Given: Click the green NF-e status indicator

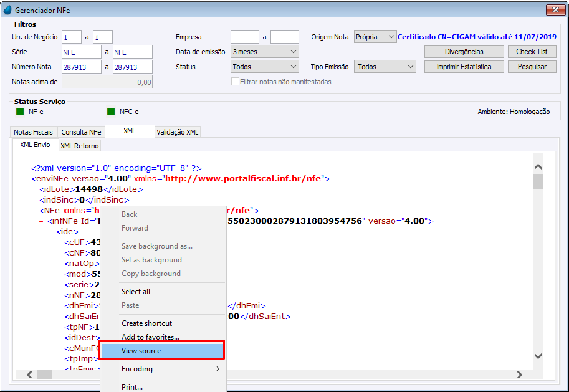Looking at the screenshot, I should 20,112.
